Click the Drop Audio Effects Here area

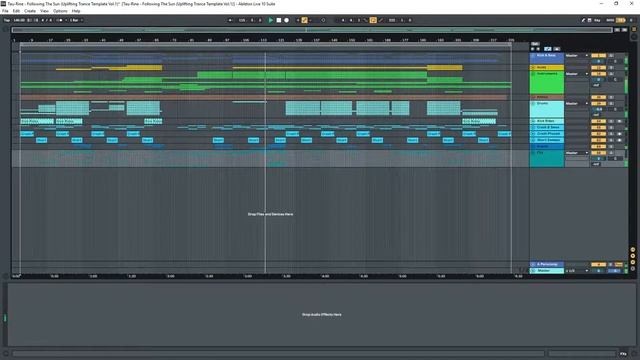click(322, 314)
